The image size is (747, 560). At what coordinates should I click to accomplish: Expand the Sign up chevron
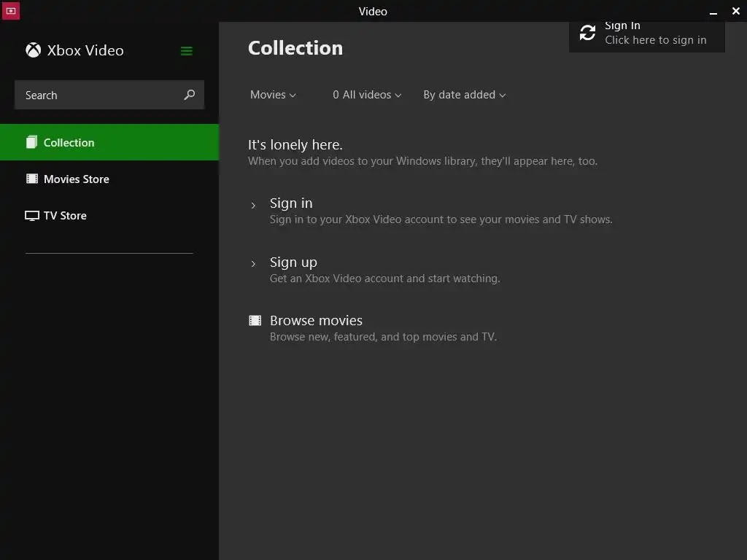click(x=253, y=263)
